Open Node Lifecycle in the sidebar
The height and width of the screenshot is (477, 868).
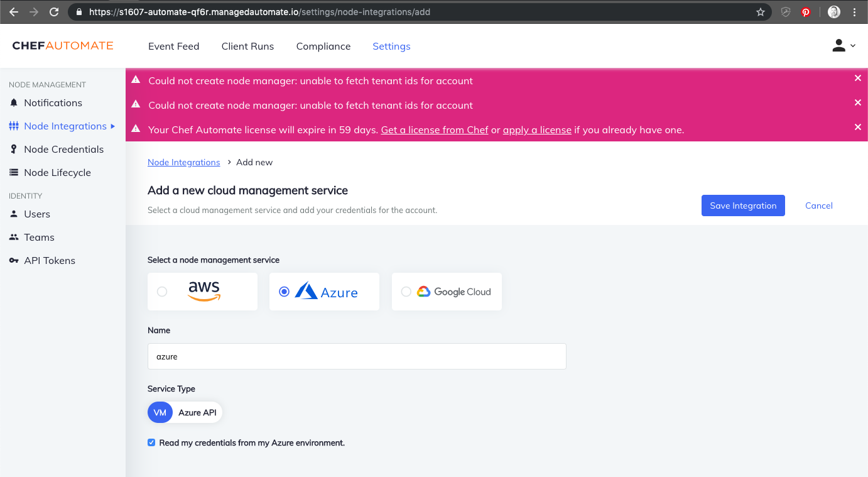click(x=57, y=172)
